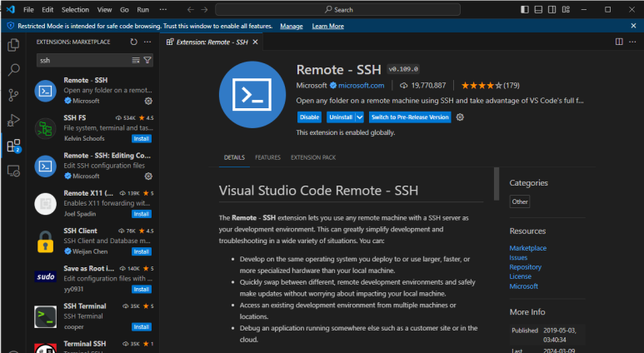The image size is (644, 353).
Task: Click the top command center Search box
Action: click(x=337, y=9)
